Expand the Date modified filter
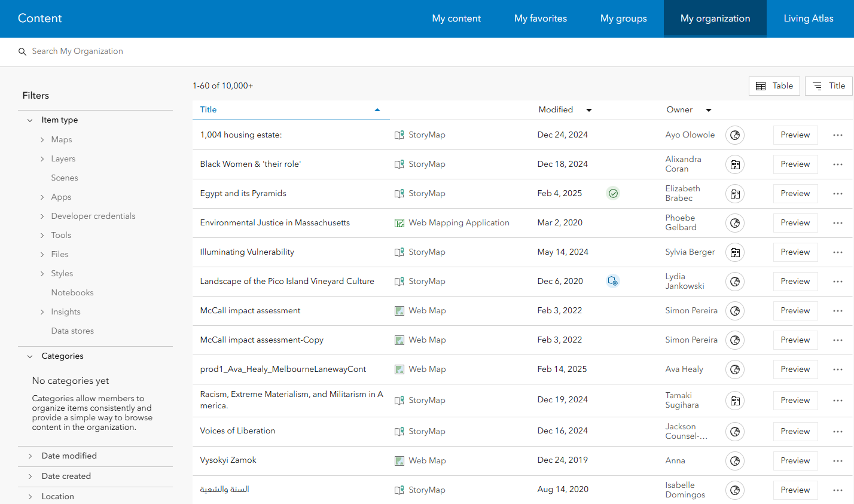The height and width of the screenshot is (504, 854). tap(30, 456)
